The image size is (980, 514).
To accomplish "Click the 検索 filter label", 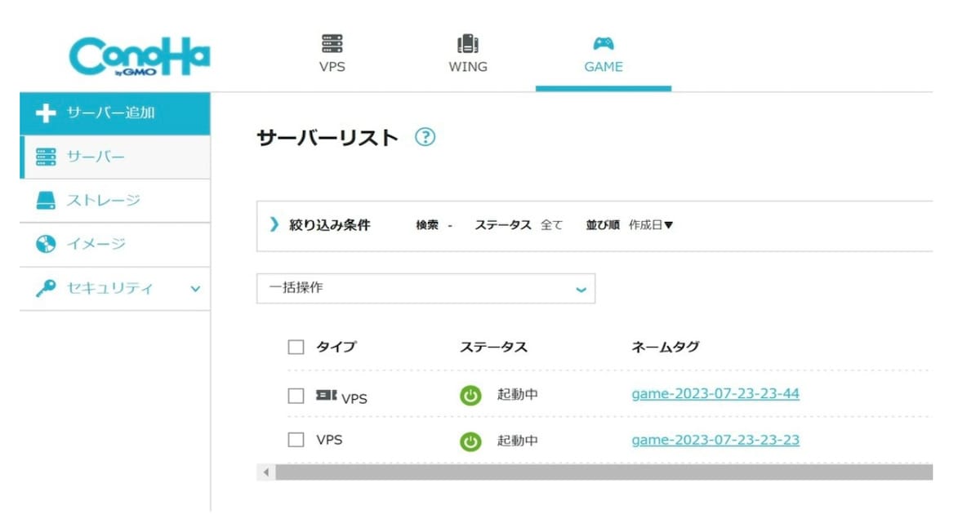I will tap(429, 225).
